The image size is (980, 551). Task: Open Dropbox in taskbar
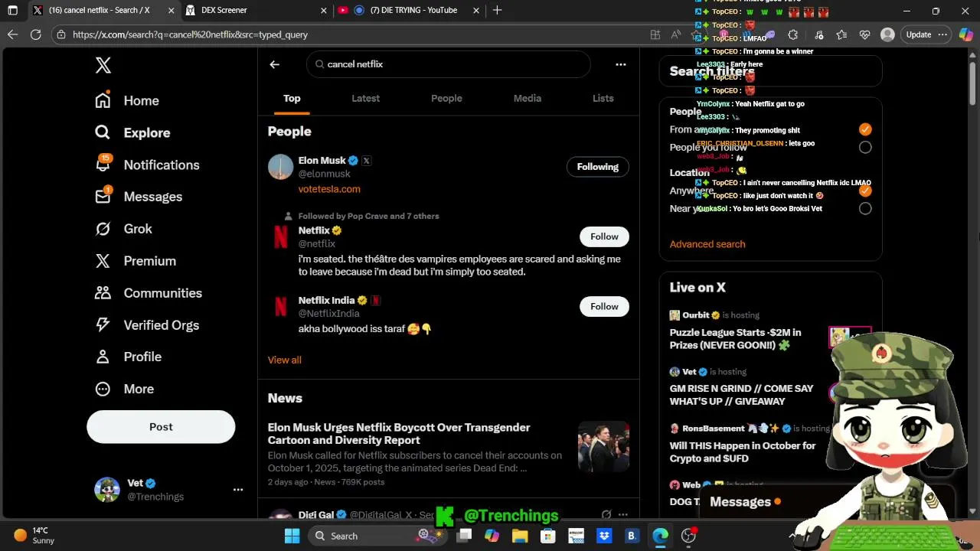coord(604,536)
